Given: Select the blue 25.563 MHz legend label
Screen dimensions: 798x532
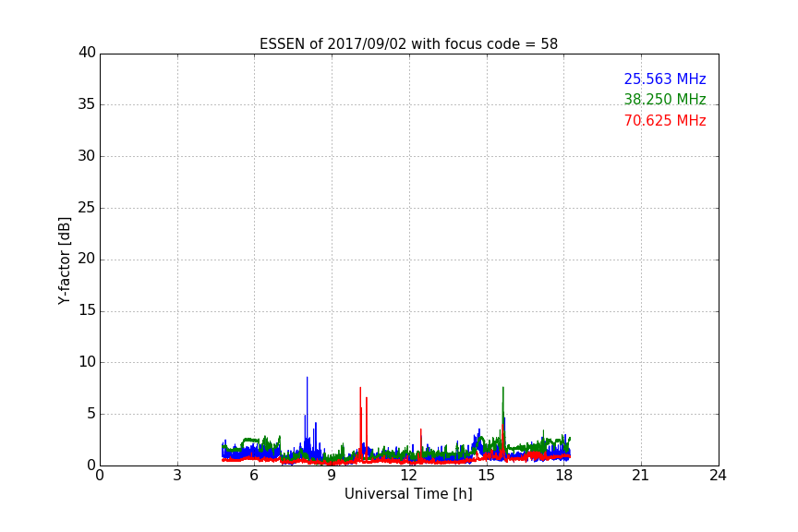Looking at the screenshot, I should pos(665,79).
